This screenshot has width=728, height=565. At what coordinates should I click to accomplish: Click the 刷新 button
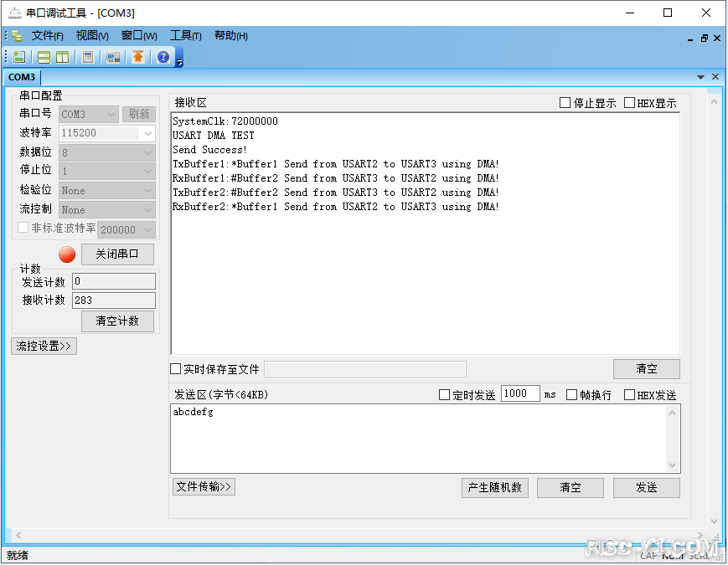point(139,114)
